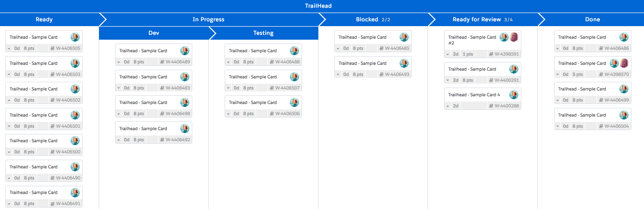Select the avatar on card W-4406502
Image resolution: width=644 pixels, height=209 pixels.
click(x=75, y=89)
